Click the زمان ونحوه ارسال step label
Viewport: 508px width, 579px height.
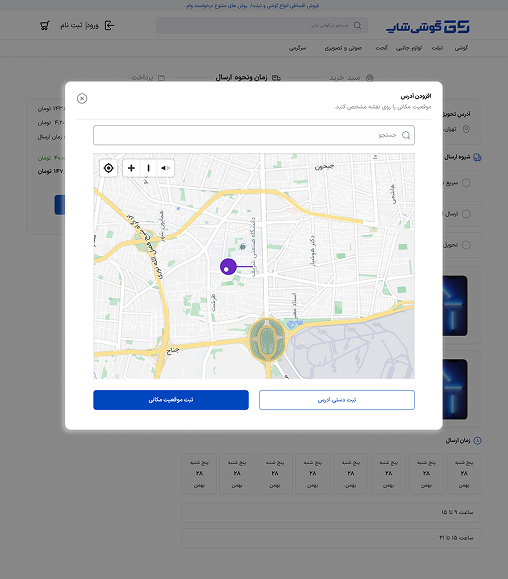[241, 78]
